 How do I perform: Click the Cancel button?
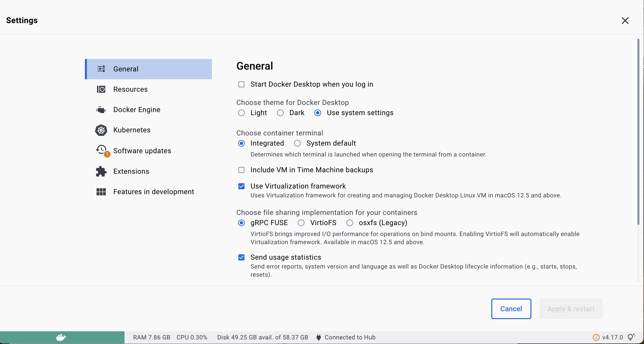coord(511,309)
